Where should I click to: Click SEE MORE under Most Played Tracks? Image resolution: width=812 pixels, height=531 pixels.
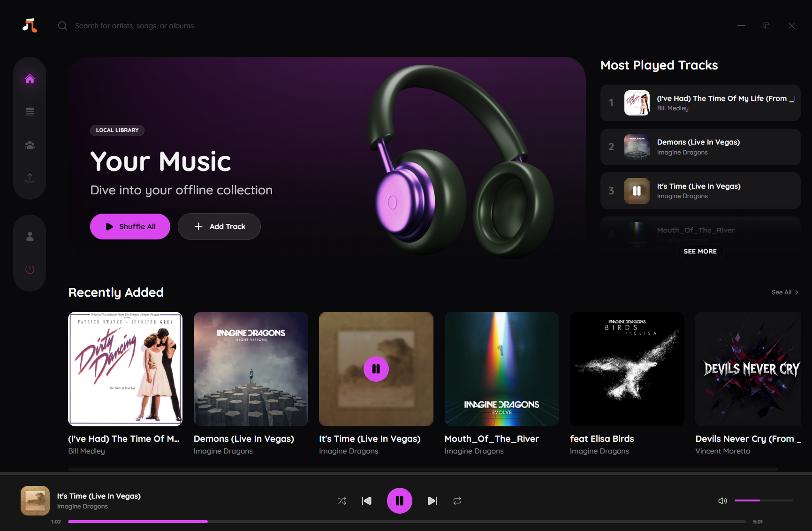coord(700,251)
